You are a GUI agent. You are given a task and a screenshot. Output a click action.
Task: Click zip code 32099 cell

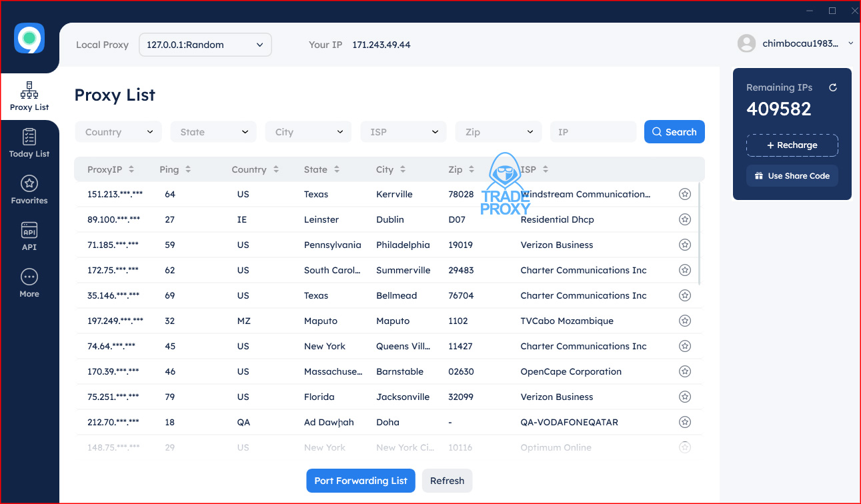pos(461,397)
